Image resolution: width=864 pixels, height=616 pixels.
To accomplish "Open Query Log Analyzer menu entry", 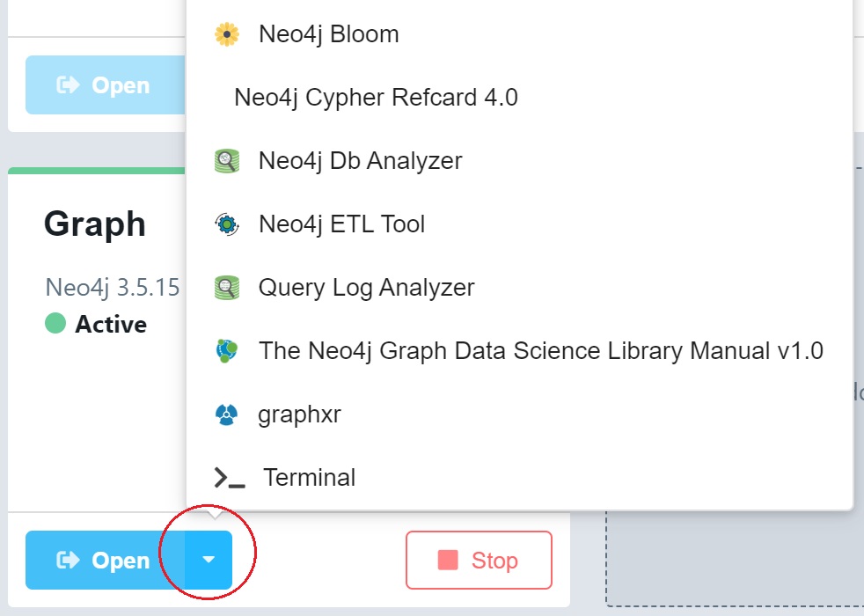I will (x=520, y=288).
